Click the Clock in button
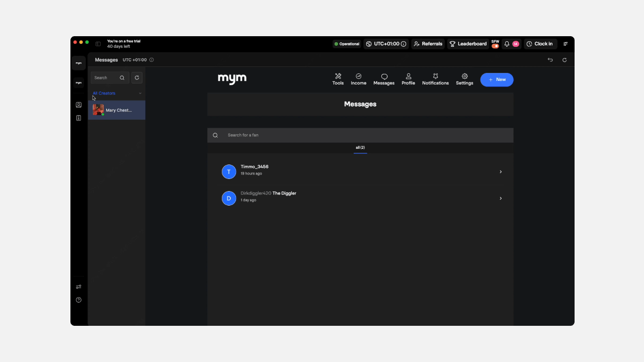This screenshot has height=362, width=644. click(x=539, y=44)
